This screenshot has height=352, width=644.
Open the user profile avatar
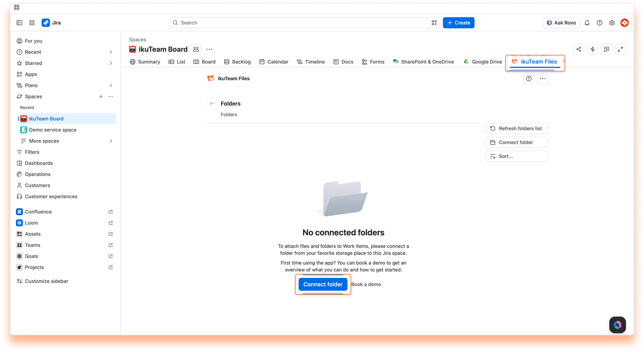click(625, 23)
